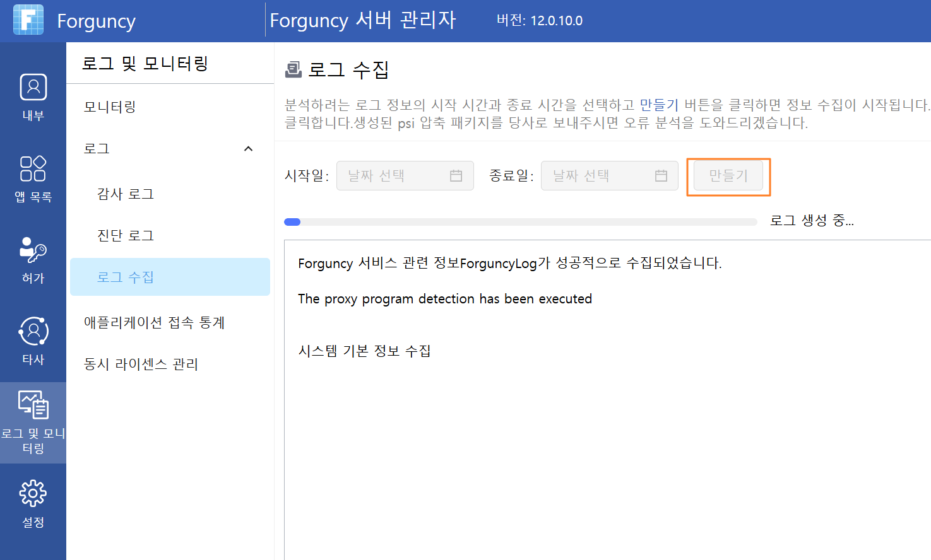
Task: Click the calendar icon in 시작일 field
Action: click(x=456, y=175)
